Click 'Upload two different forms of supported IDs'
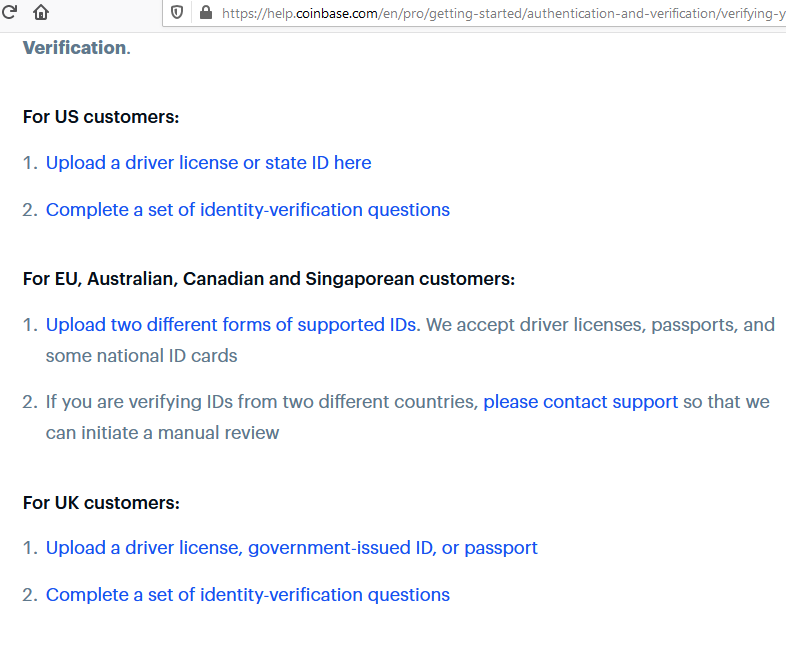 coord(232,325)
